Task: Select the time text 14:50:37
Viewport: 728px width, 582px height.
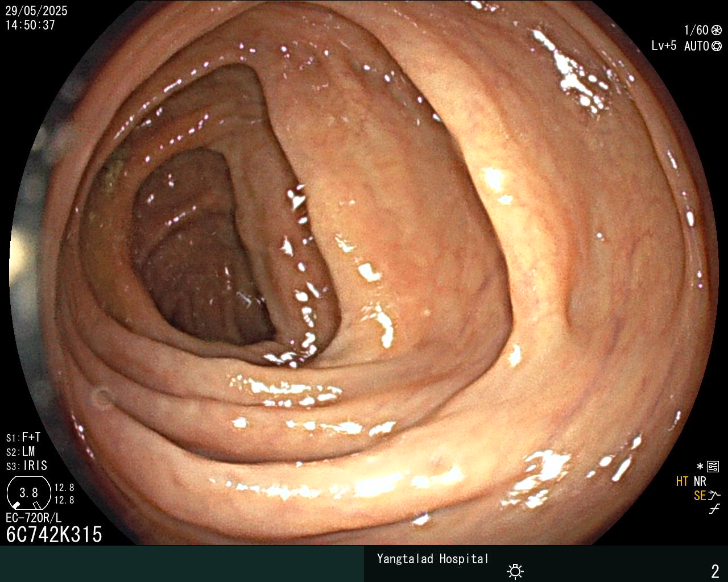Action: click(x=30, y=25)
